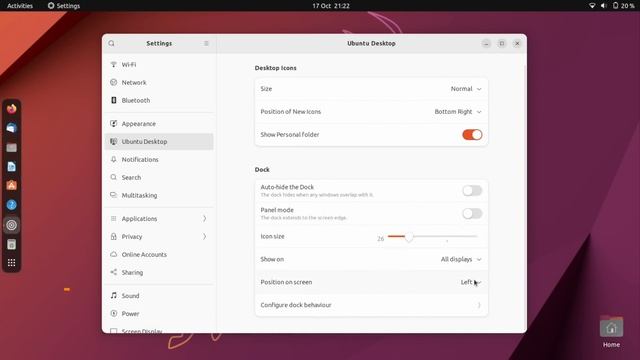Open Configure dock behaviour row chevron
The width and height of the screenshot is (640, 360).
click(x=479, y=305)
